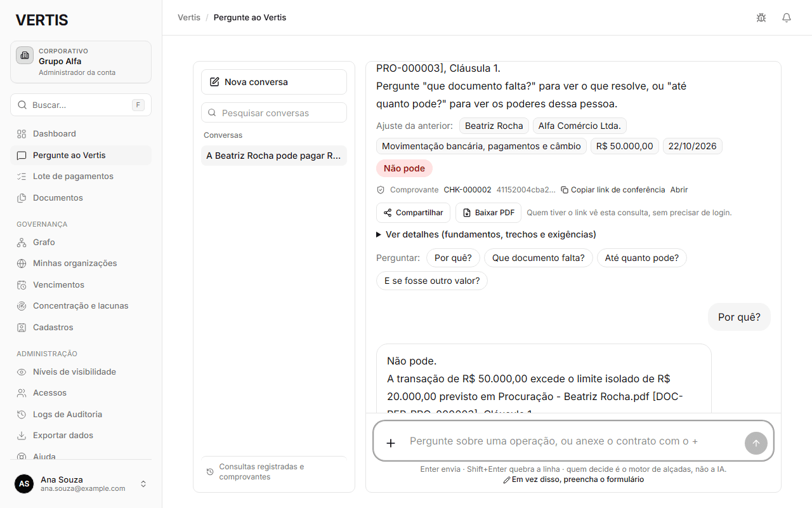Focus the Pergunte sobre uma operação input
The height and width of the screenshot is (508, 812).
(x=573, y=441)
